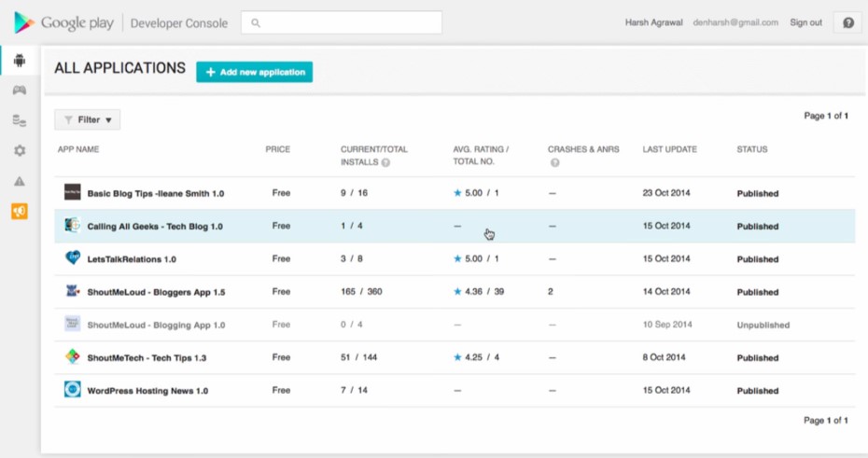Open the Settings gear icon in sidebar

pyautogui.click(x=20, y=150)
